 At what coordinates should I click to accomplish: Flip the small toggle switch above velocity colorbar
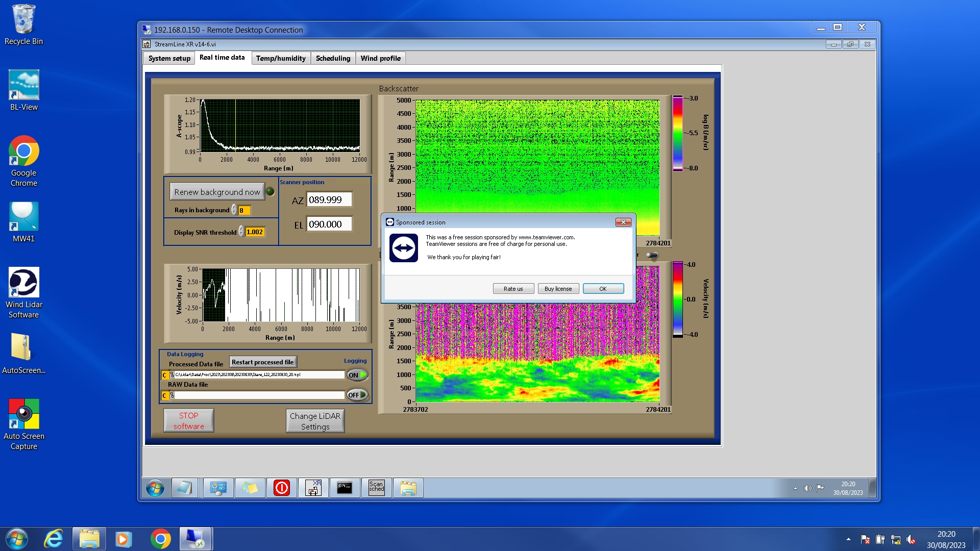point(652,255)
